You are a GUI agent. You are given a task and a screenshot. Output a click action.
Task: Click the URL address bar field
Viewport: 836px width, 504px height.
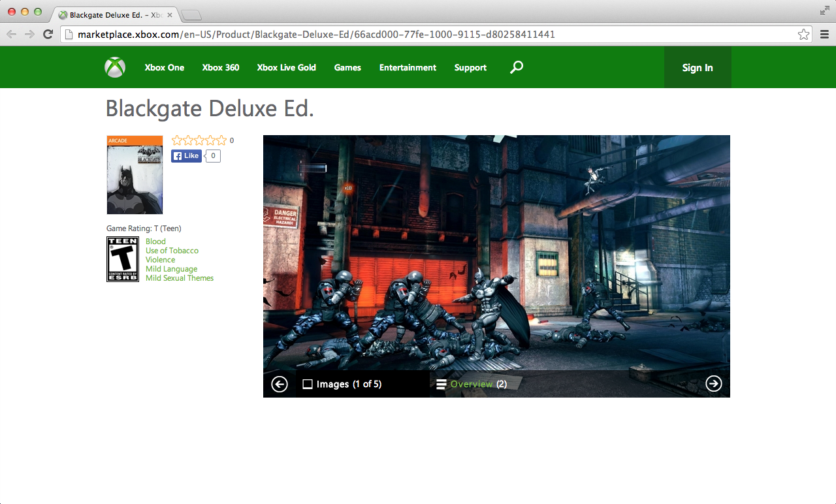(436, 35)
